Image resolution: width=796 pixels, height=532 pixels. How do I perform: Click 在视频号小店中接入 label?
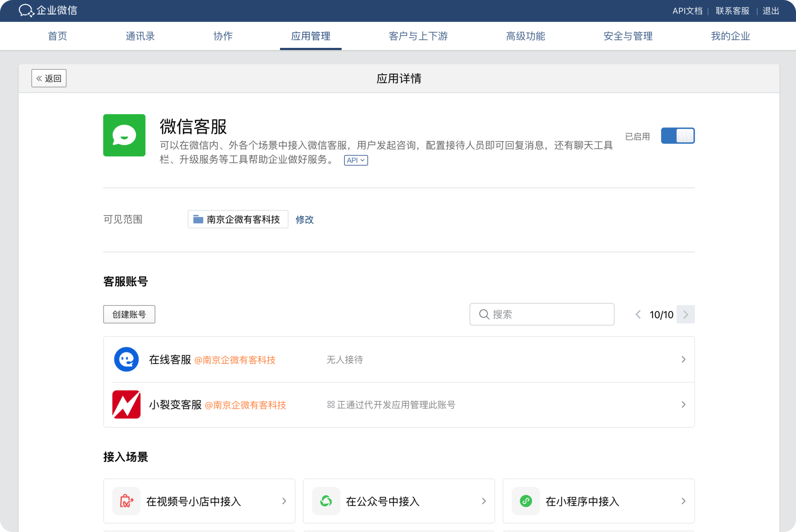coord(193,502)
